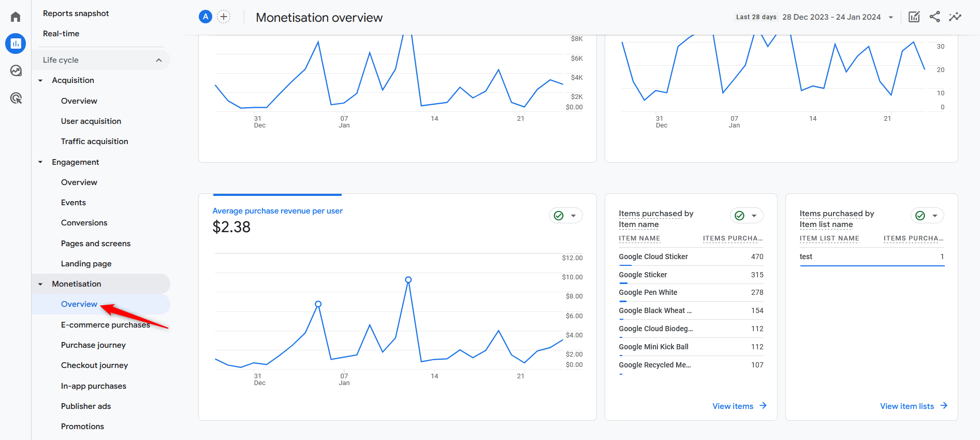Select Overview under Acquisition
This screenshot has height=440, width=980.
click(79, 101)
